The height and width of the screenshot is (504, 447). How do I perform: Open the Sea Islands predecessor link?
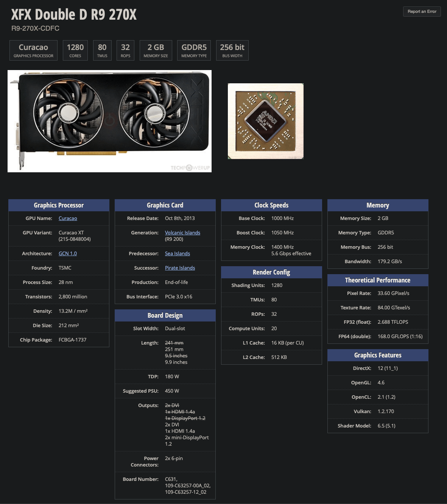(x=178, y=254)
